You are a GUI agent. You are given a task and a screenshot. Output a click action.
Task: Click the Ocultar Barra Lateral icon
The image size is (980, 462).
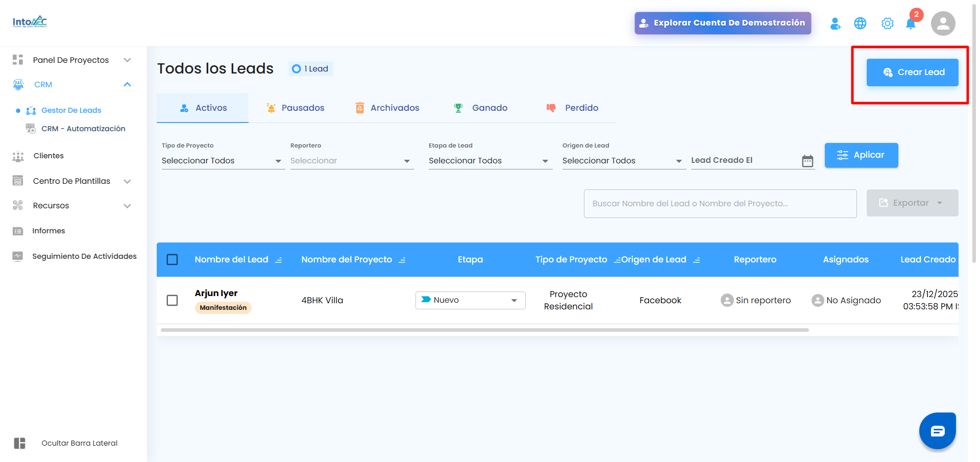[19, 443]
